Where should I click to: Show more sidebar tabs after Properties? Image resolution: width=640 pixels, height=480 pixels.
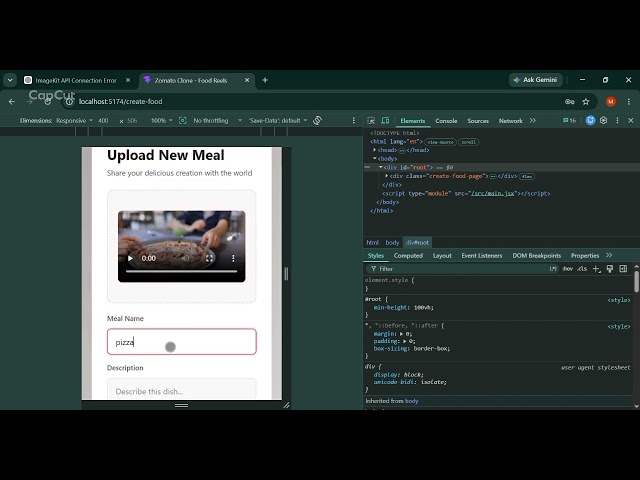tap(609, 255)
